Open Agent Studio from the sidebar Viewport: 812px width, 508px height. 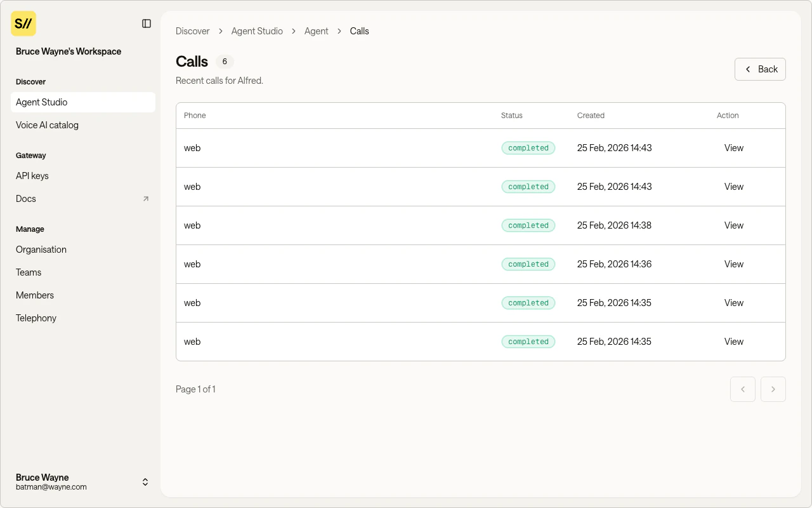point(41,102)
